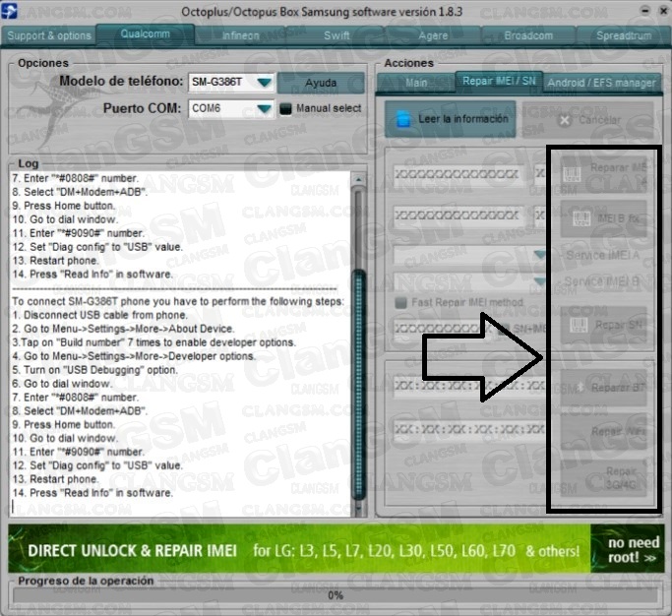The height and width of the screenshot is (616, 672).
Task: Expand the Service IMEI B dropdown
Action: click(539, 281)
